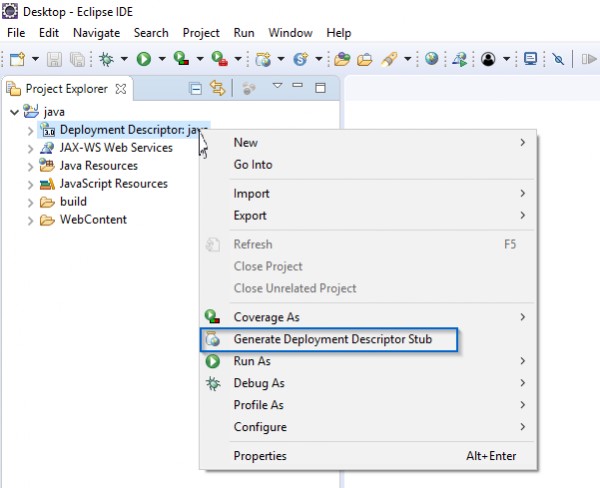
Task: Expand the JAX-WS Web Services node
Action: pyautogui.click(x=30, y=148)
